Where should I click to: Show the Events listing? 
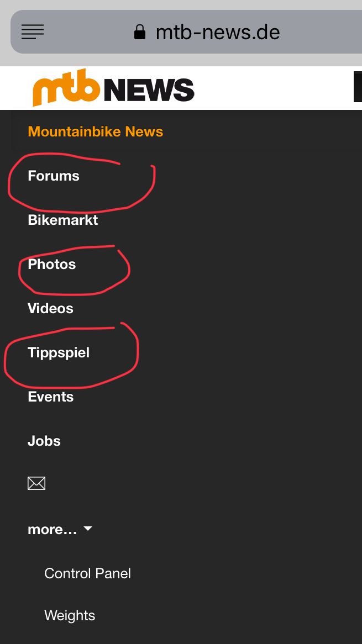click(x=50, y=397)
